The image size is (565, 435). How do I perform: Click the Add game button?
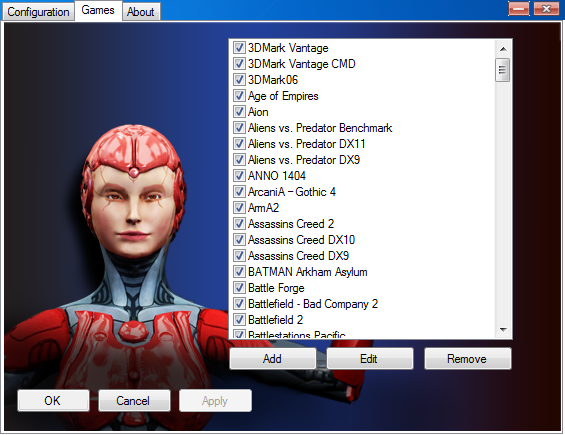(272, 359)
